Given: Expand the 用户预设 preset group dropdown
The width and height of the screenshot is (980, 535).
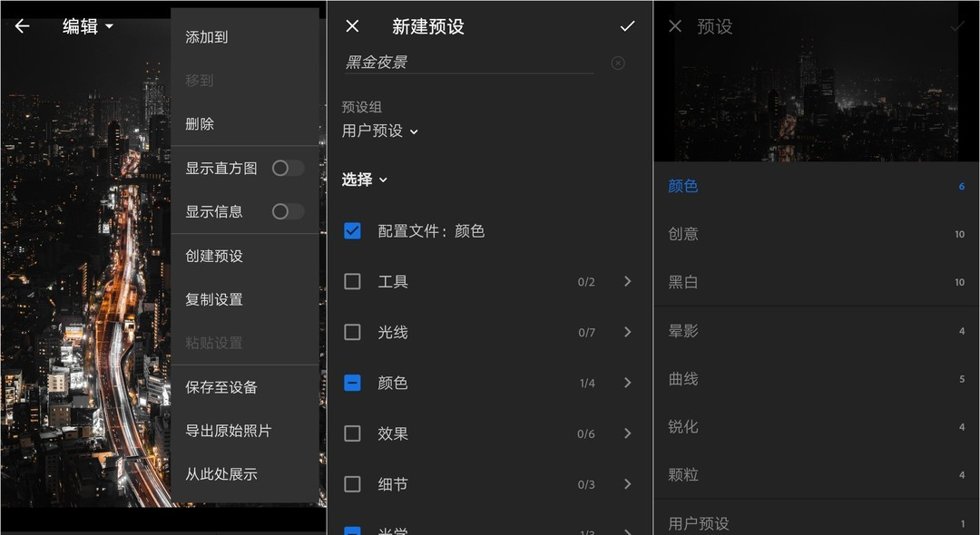Looking at the screenshot, I should [x=380, y=131].
